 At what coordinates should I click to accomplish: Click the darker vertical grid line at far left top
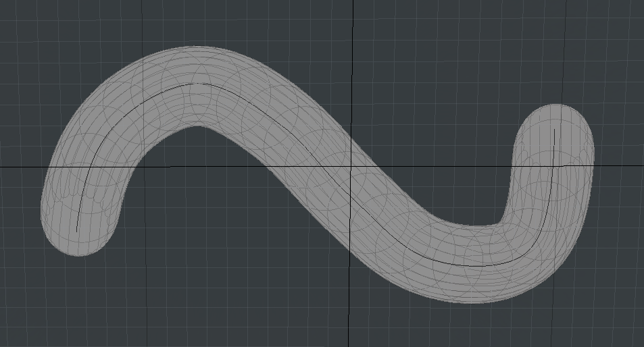[142, 20]
